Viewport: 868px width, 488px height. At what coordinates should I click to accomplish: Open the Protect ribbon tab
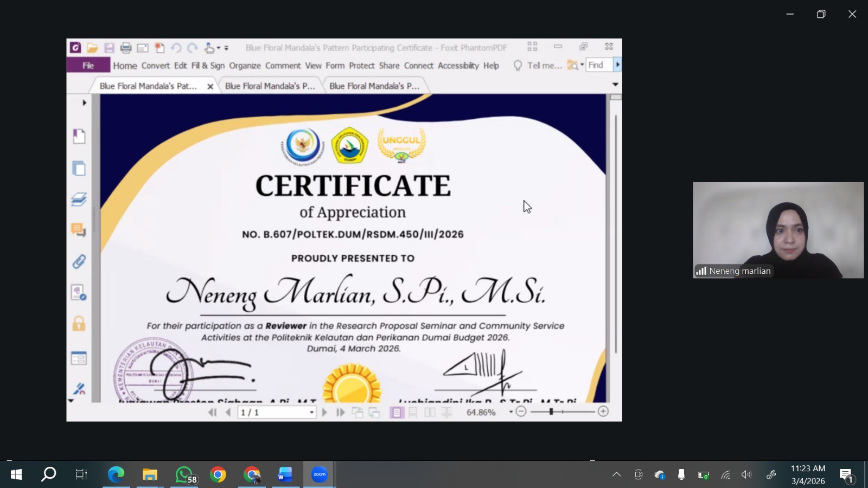coord(361,66)
